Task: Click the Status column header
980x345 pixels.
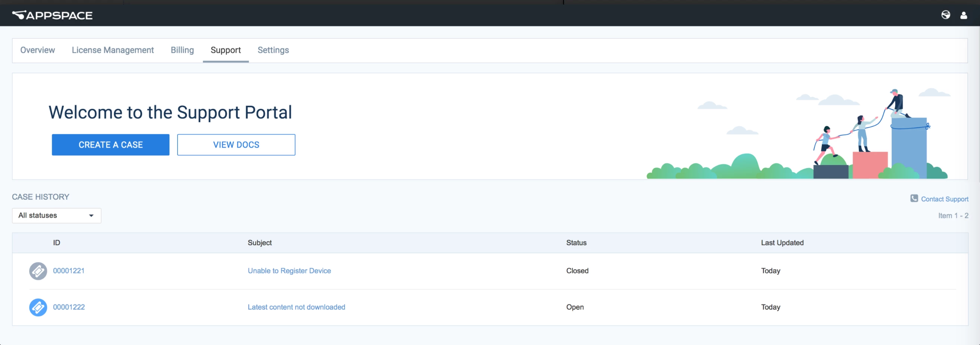Action: pos(577,243)
